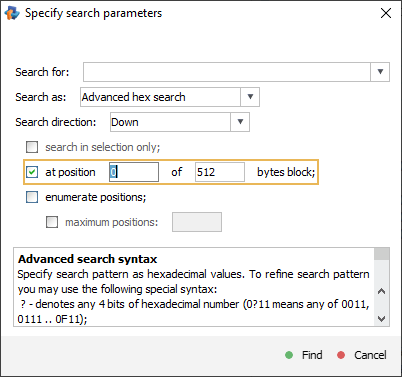Enable enumerate positions checkbox
The image size is (402, 377).
point(32,197)
